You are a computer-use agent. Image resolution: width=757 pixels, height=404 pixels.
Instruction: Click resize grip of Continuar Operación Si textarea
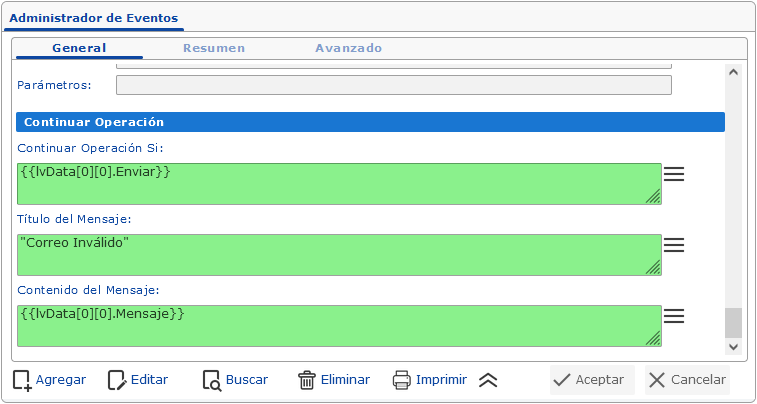tap(653, 196)
